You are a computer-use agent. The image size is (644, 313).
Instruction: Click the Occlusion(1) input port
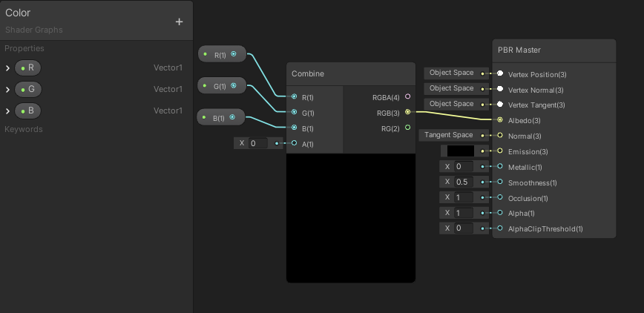coord(500,197)
